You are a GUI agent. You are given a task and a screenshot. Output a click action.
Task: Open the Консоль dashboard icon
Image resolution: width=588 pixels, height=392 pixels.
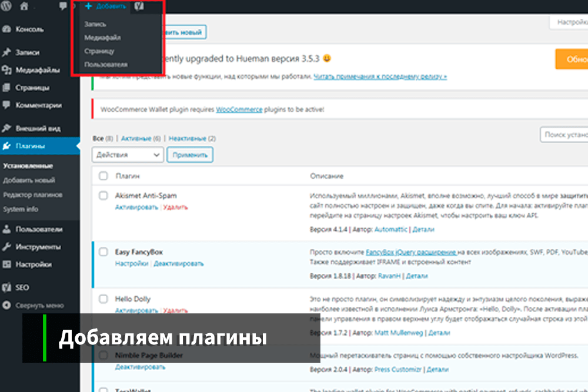click(x=6, y=29)
